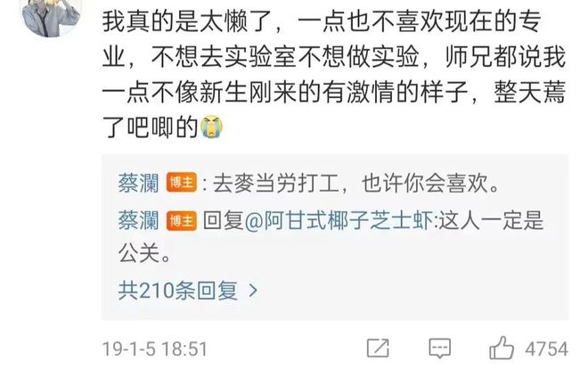Tap the comment bubble icon

pyautogui.click(x=440, y=348)
